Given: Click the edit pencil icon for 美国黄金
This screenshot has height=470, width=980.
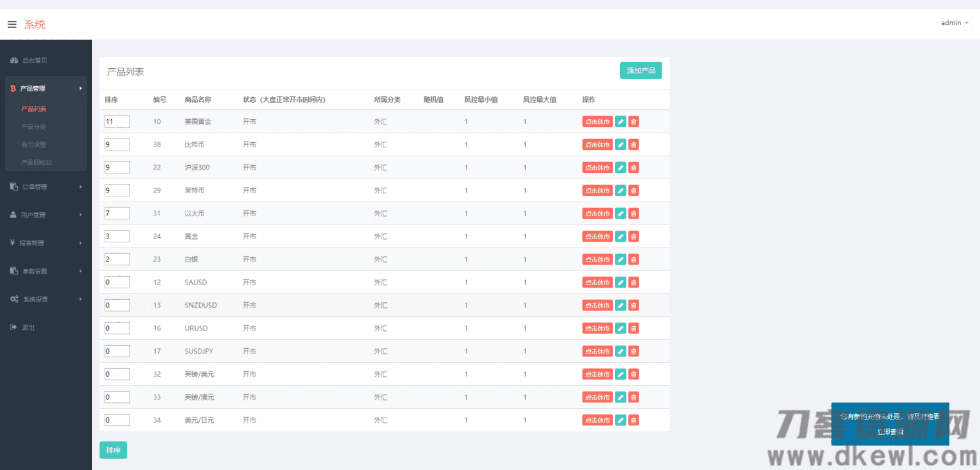Looking at the screenshot, I should [620, 122].
